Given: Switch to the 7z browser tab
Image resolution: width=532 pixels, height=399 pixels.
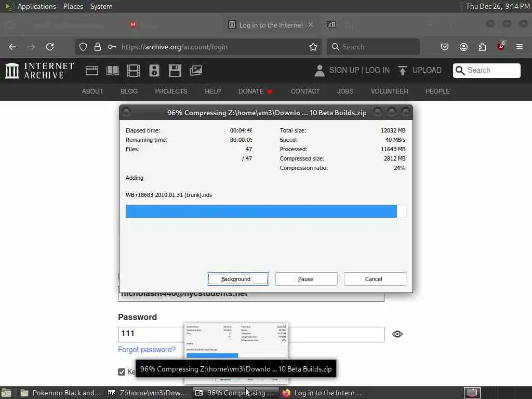Looking at the screenshot, I should pyautogui.click(x=331, y=24).
